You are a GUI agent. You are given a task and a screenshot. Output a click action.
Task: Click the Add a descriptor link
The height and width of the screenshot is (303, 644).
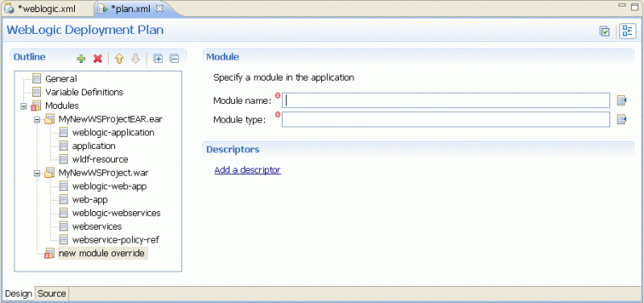247,170
